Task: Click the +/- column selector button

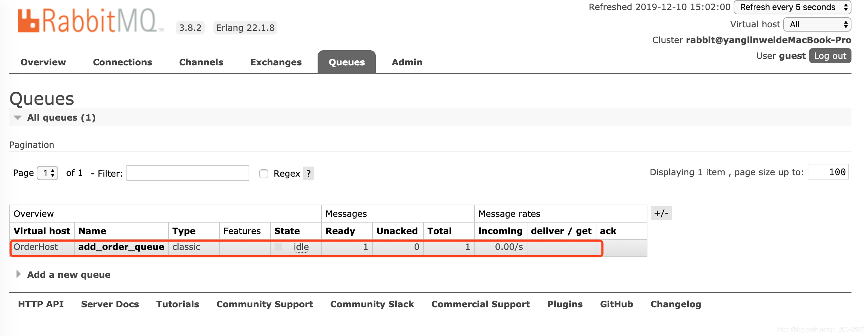Action: (x=661, y=213)
